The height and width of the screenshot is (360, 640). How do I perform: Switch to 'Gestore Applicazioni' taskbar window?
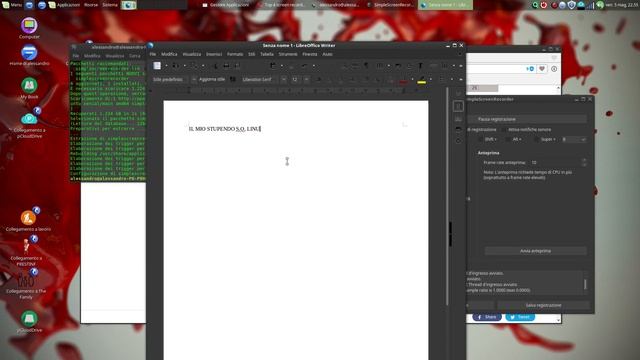(x=226, y=5)
